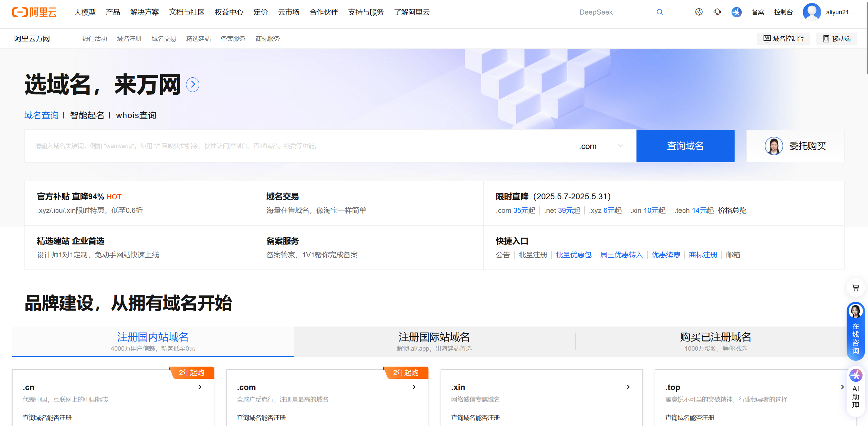Open the 产品 top menu
The image size is (868, 426).
pyautogui.click(x=113, y=12)
